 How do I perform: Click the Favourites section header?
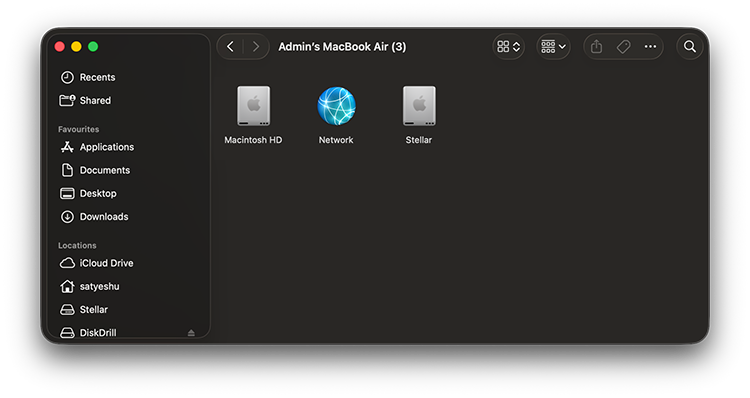[x=78, y=129]
